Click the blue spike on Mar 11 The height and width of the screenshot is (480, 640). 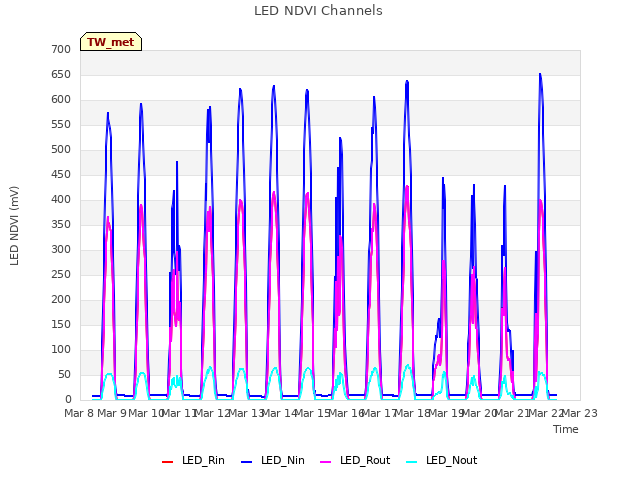click(177, 162)
